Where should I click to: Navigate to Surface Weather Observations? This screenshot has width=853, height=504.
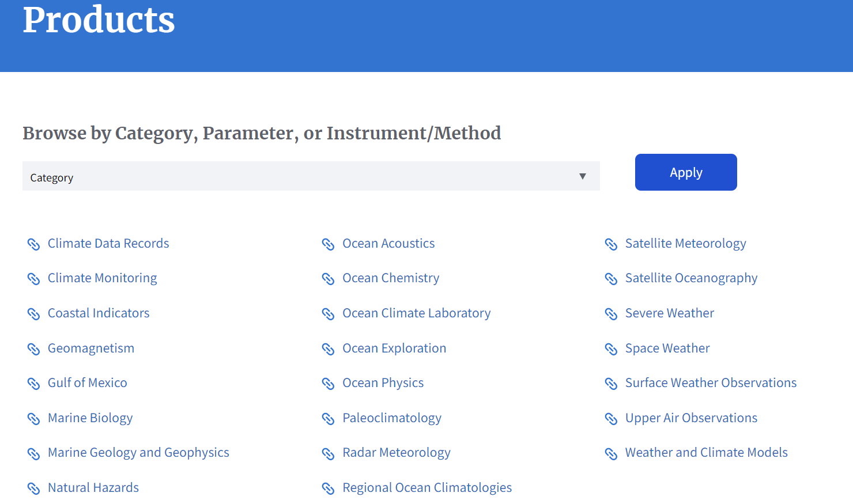click(x=711, y=383)
